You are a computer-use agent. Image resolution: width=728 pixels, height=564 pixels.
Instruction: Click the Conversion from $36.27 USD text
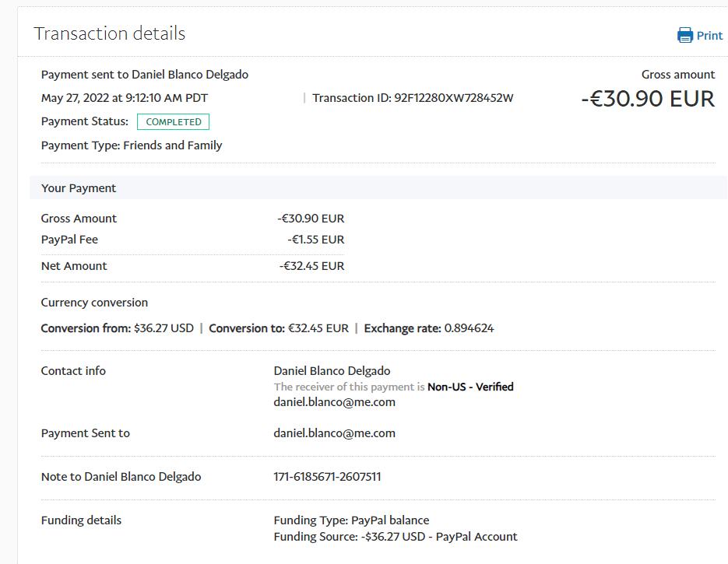click(117, 328)
